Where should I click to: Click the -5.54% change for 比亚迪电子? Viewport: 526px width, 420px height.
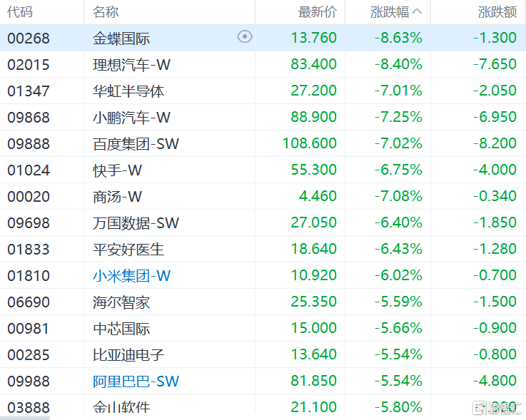[398, 354]
